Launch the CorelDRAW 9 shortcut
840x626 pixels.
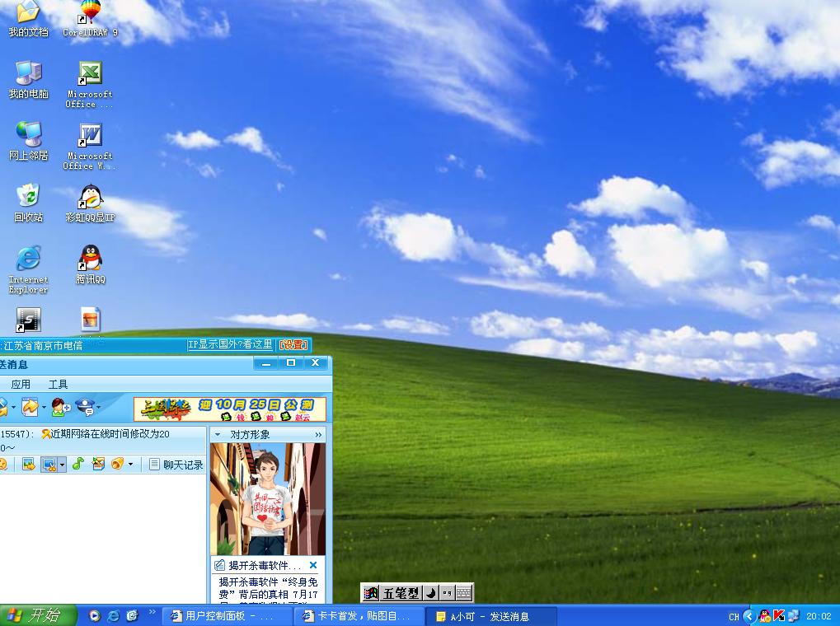(90, 19)
